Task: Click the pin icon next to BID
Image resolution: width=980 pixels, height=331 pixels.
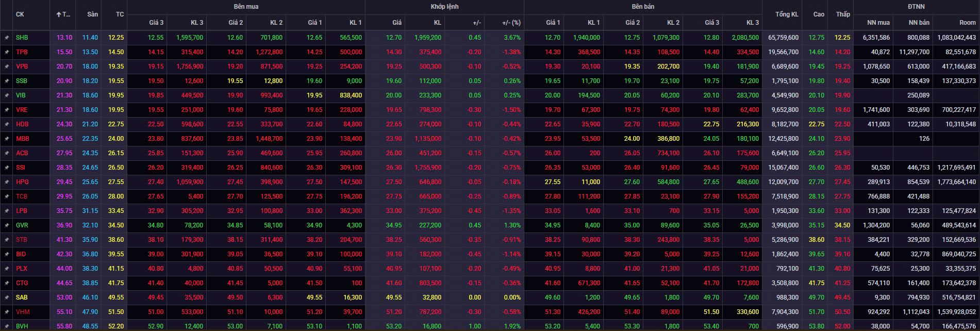Action: point(7,254)
